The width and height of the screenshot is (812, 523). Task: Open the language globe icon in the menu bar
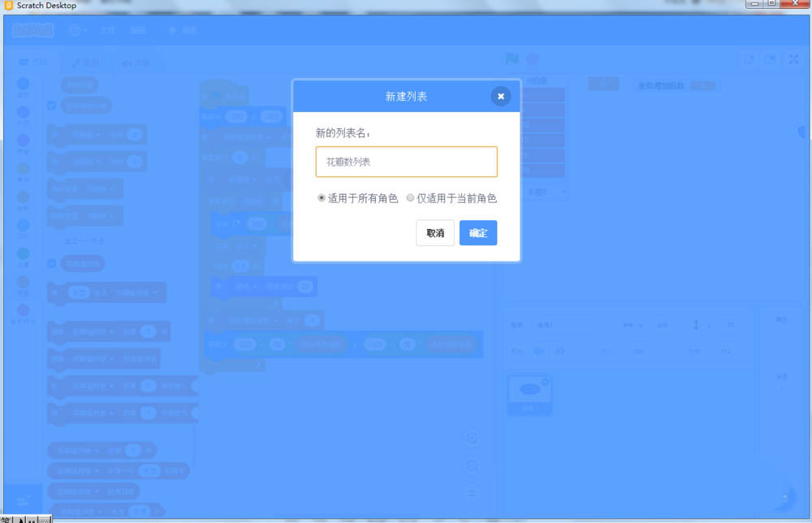[x=77, y=30]
